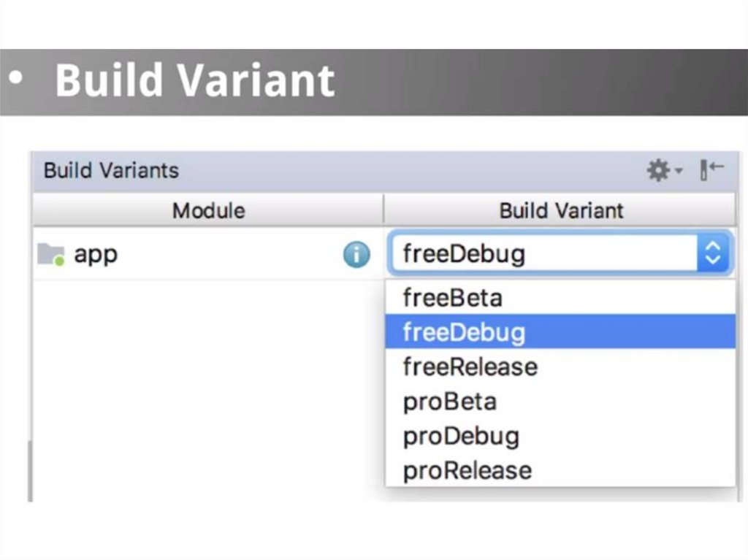Click the Build Variants panel title
Image resolution: width=748 pixels, height=560 pixels.
(x=111, y=171)
